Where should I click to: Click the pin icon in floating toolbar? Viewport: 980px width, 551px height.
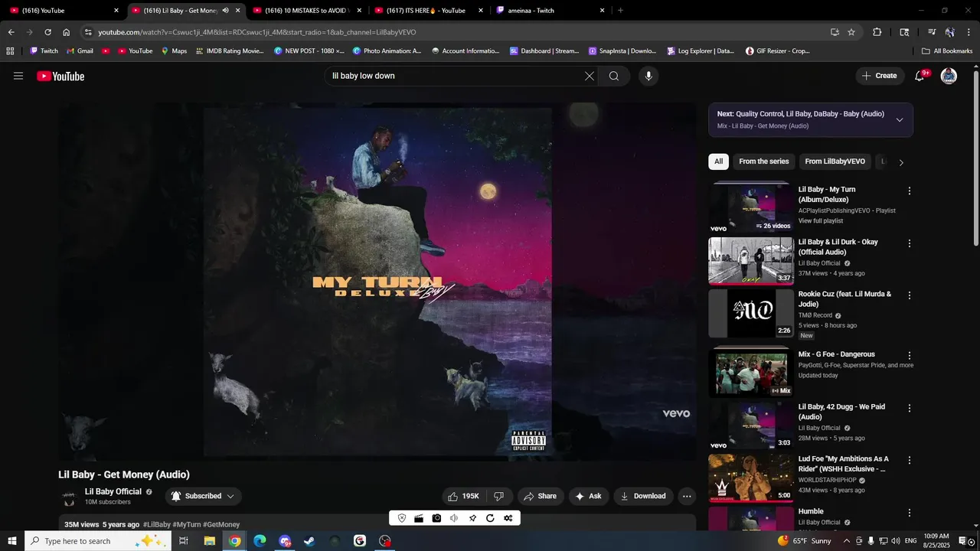(x=472, y=518)
